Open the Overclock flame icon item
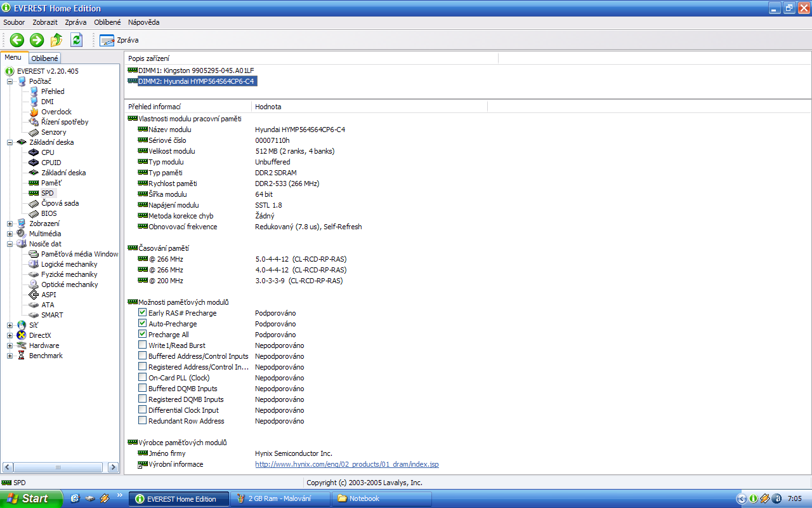Viewport: 812px width, 508px height. click(x=34, y=112)
